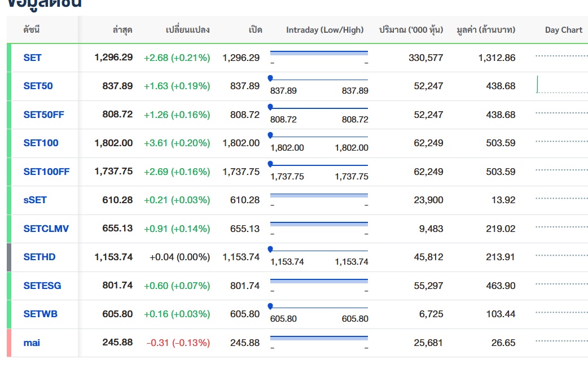This screenshot has width=588, height=368.
Task: Open the SET day chart sparkline
Action: coord(561,56)
